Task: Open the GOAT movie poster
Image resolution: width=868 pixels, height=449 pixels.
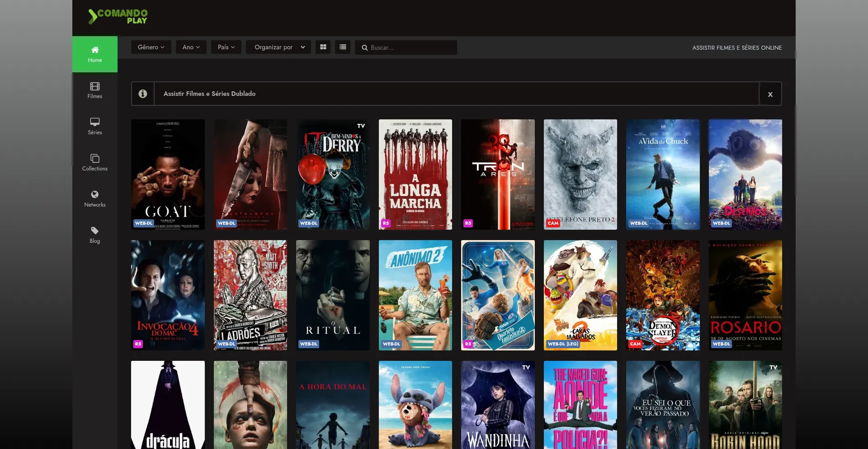Action: [x=168, y=175]
